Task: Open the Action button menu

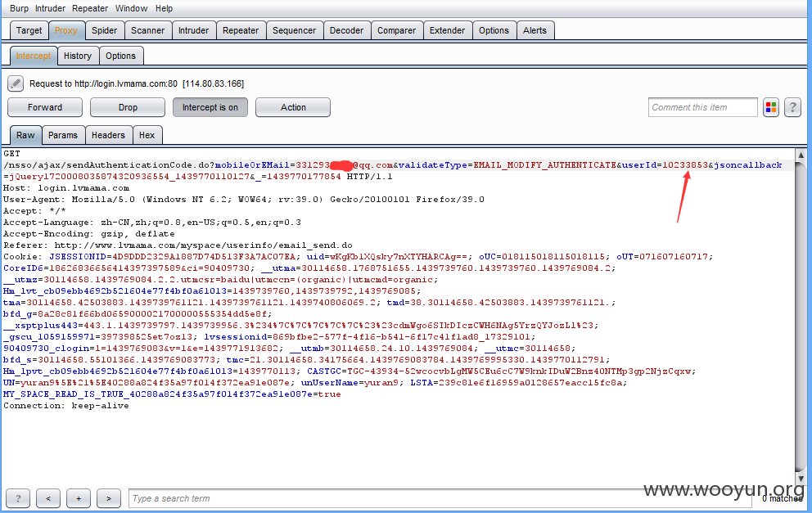Action: pyautogui.click(x=293, y=107)
